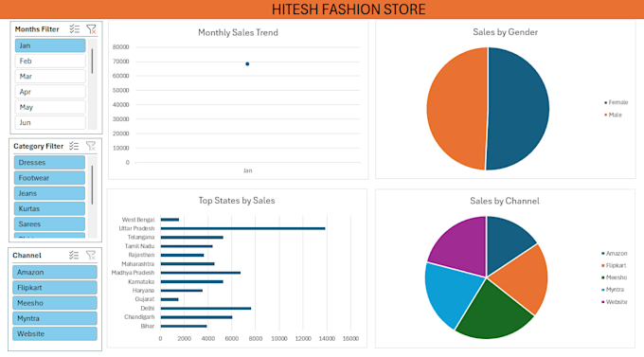
Task: Click the Flipkart legend entry
Action: coord(614,265)
